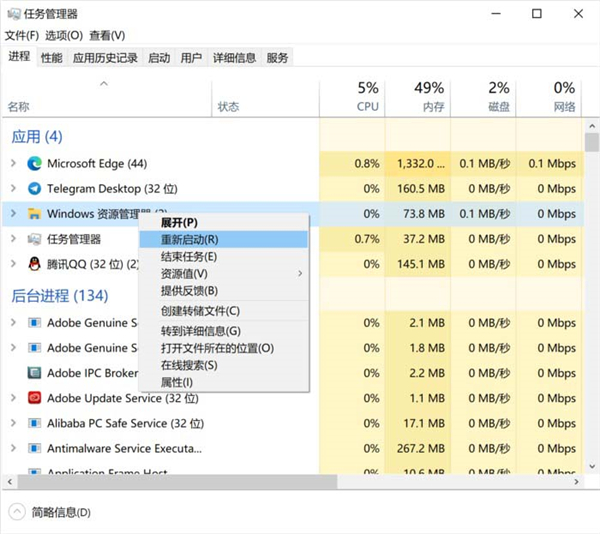Viewport: 600px width, 534px height.
Task: Open the 启动 tab
Action: pyautogui.click(x=159, y=58)
